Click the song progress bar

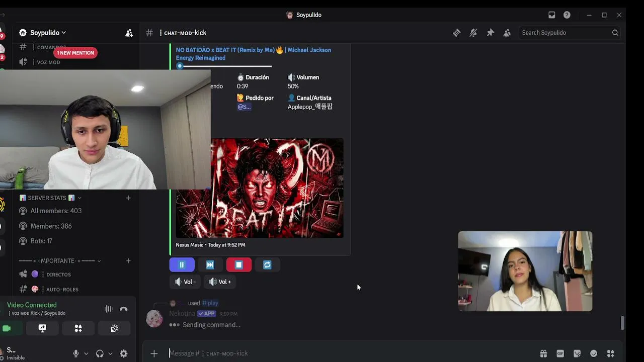224,66
